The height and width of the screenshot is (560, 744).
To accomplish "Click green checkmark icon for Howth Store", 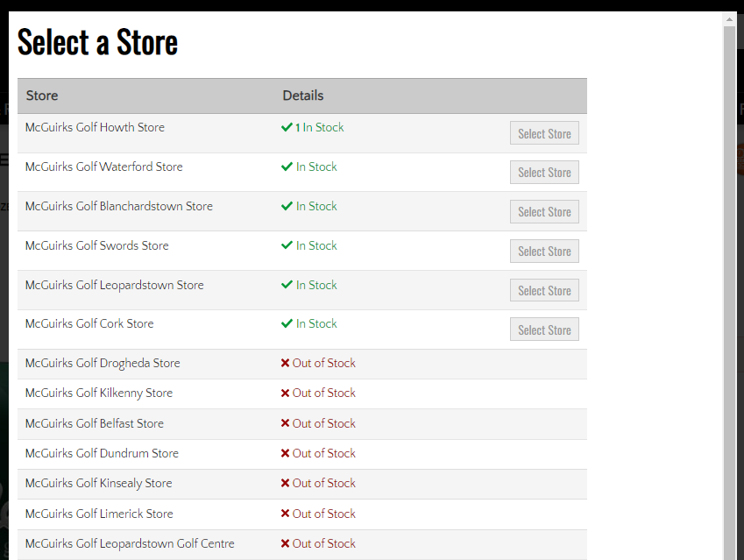I will 287,127.
